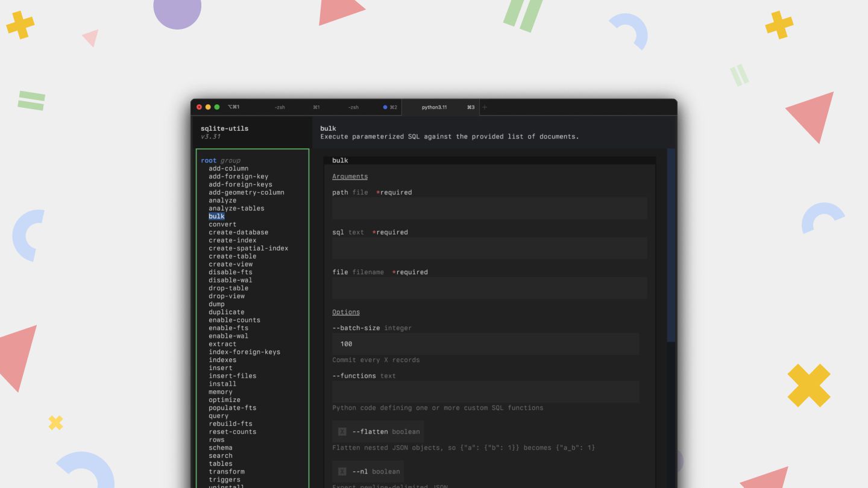Choose the indexes command
Screen dimensions: 868x488
(x=222, y=360)
